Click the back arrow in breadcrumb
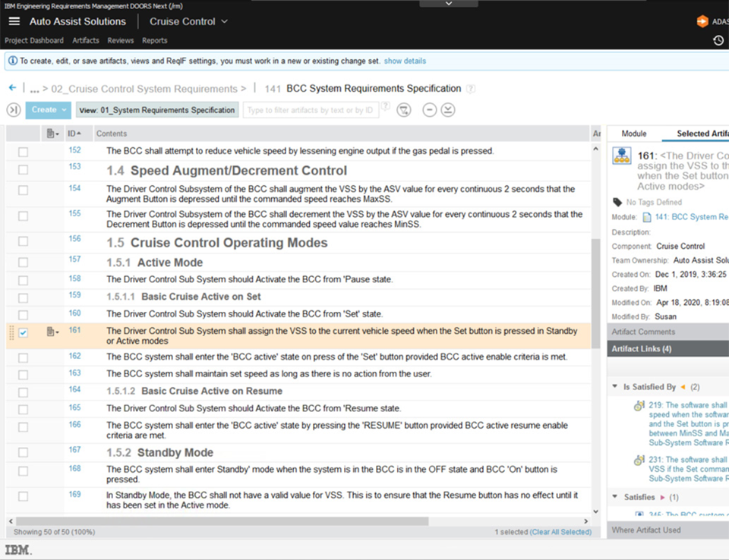Screen dimensions: 729x560 [x=13, y=87]
